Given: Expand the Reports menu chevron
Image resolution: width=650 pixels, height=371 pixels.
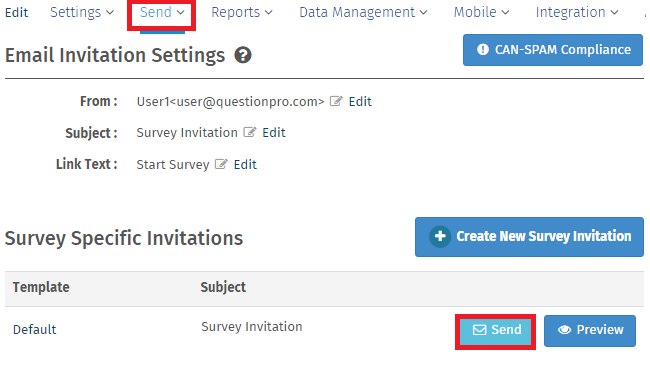Looking at the screenshot, I should coord(269,13).
